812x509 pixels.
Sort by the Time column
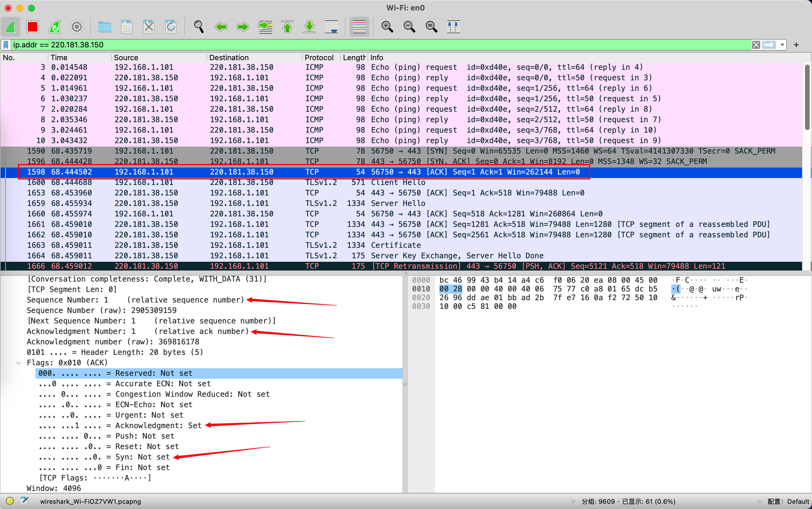tap(80, 58)
